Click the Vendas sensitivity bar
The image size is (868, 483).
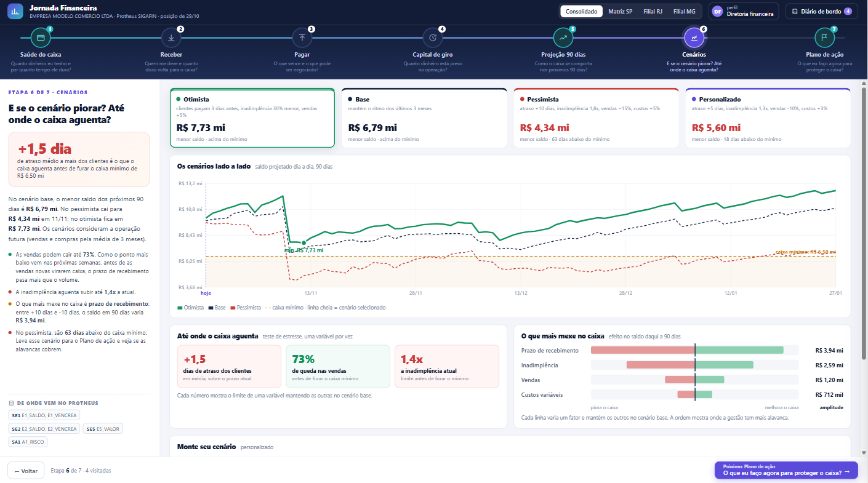pos(695,380)
